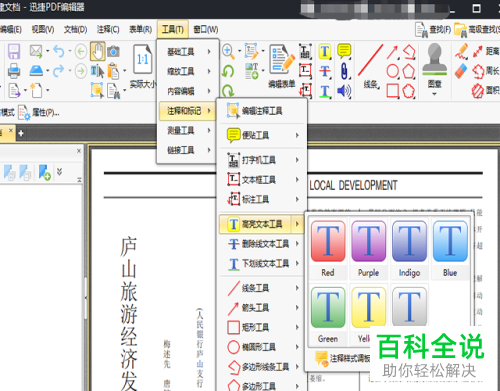Select the yellow Highlight text tool in ribbon

pyautogui.click(x=325, y=51)
